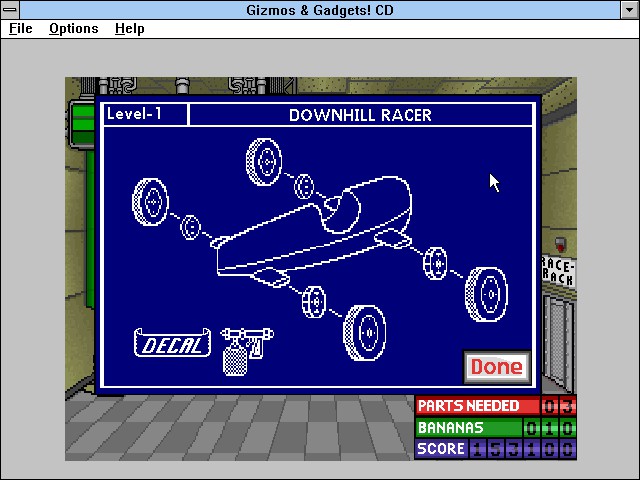Click the title bar minimize arrow
Viewport: 640px width, 480px height.
[x=629, y=10]
